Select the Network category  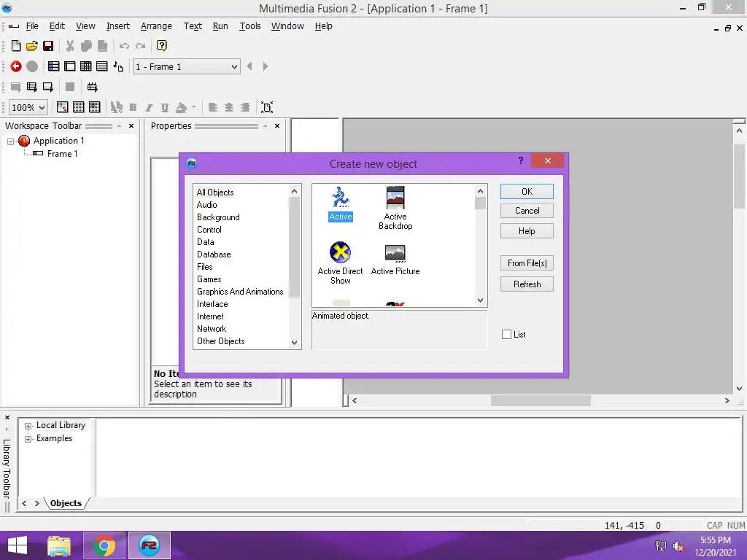tap(212, 329)
